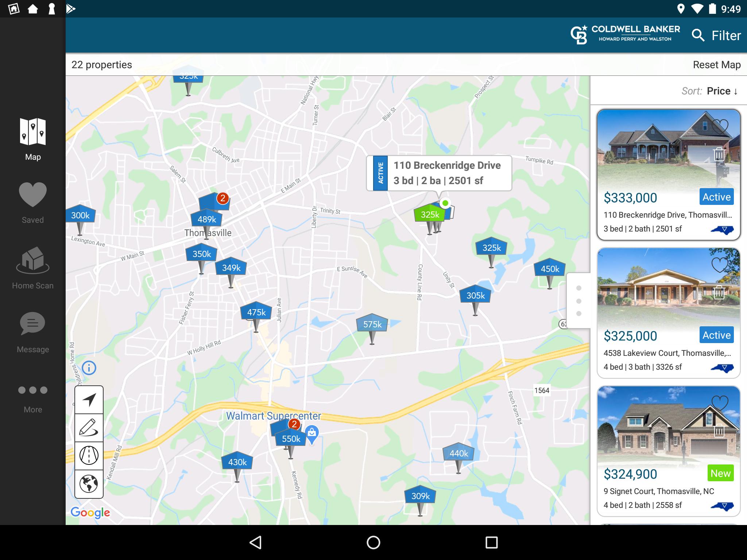Launch the Home Scan feature
747x560 pixels.
33,268
